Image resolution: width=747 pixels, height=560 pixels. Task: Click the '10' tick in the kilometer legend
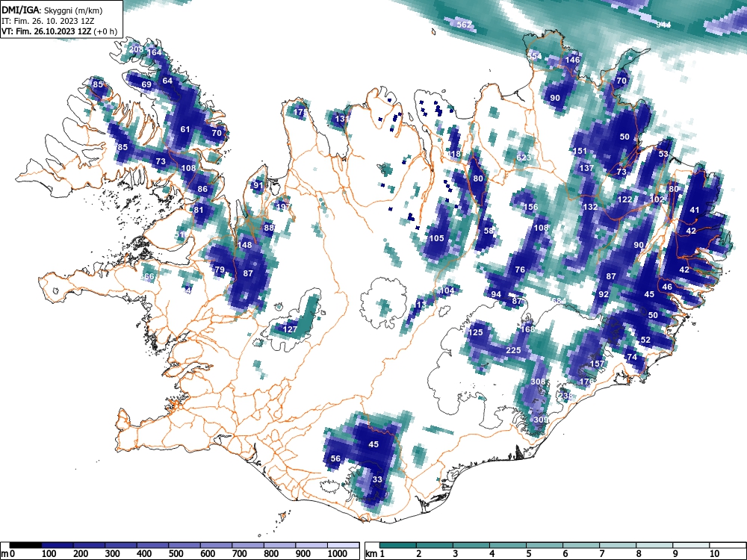click(714, 553)
